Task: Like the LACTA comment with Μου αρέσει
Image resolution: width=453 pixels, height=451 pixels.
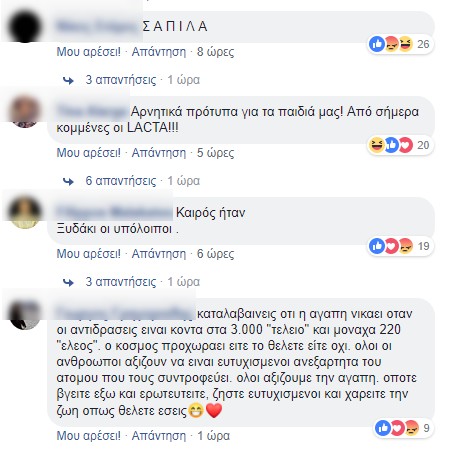Action: tap(89, 153)
